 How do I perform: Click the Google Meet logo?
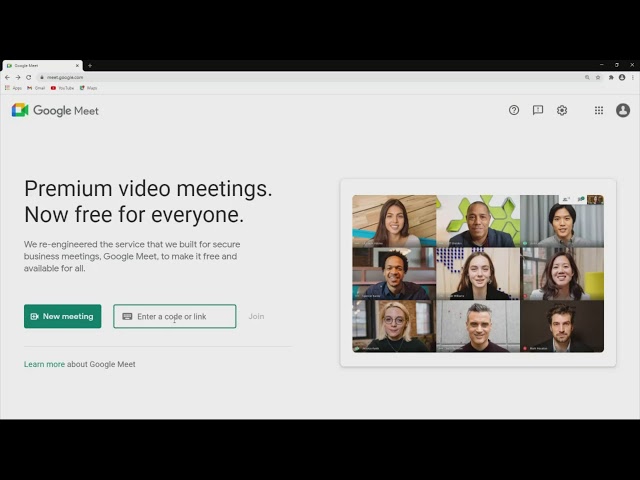[55, 110]
